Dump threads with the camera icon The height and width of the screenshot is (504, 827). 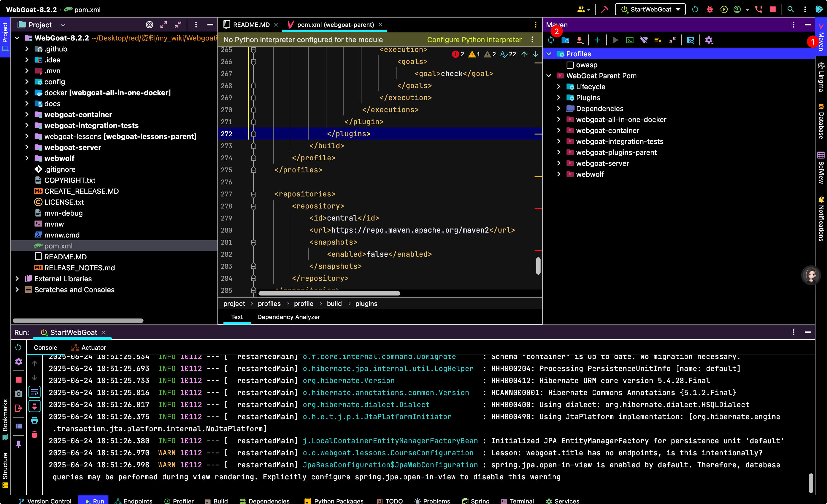point(18,394)
